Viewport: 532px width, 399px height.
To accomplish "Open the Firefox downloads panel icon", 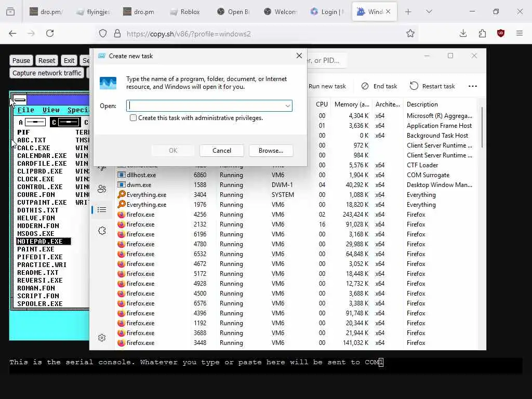I will click(463, 33).
